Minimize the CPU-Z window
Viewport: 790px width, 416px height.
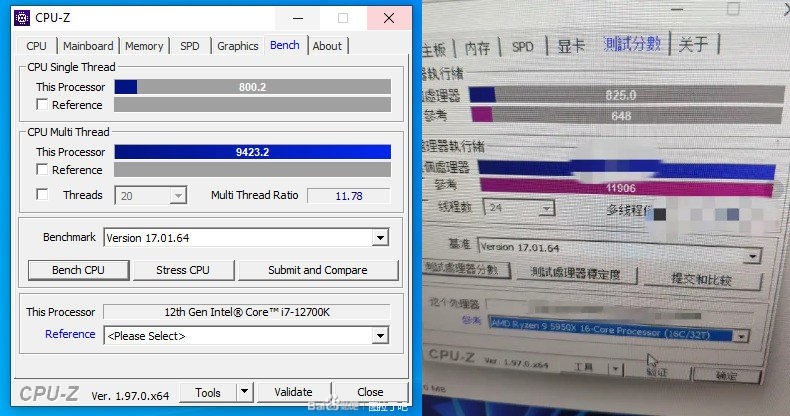(x=298, y=18)
